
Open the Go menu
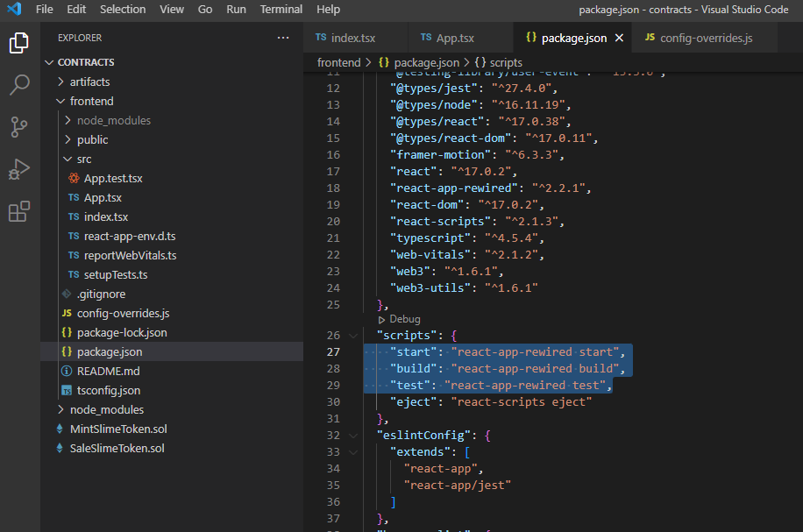(x=205, y=10)
